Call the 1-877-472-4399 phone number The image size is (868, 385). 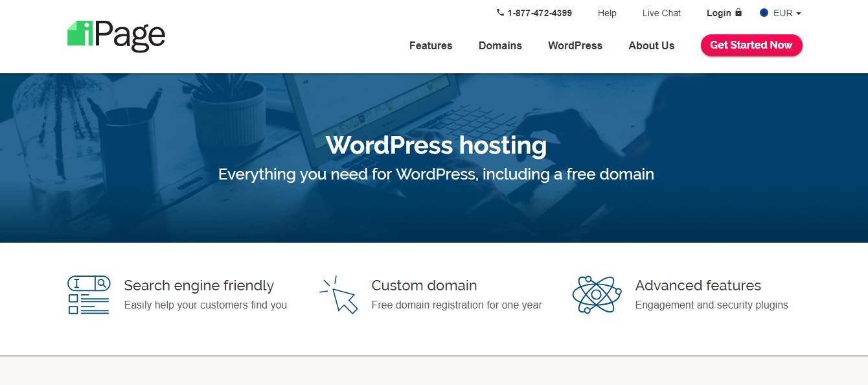[540, 13]
